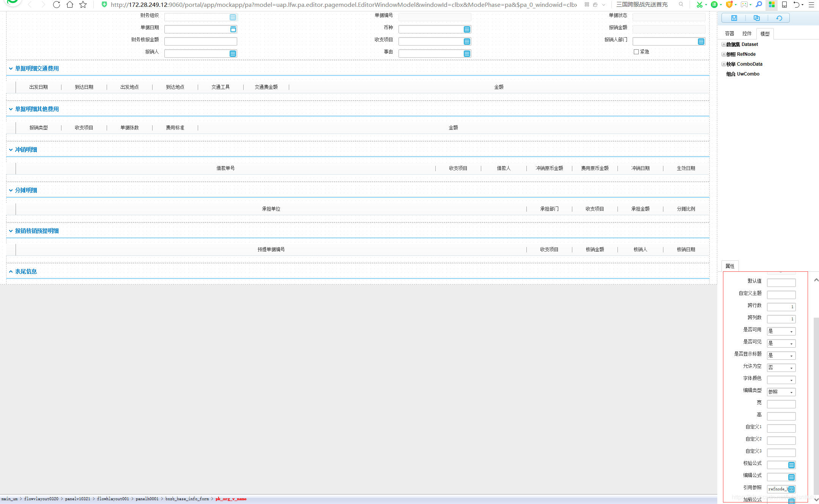Open calendar picker for 单据日期 field
The width and height of the screenshot is (819, 504).
coord(233,30)
